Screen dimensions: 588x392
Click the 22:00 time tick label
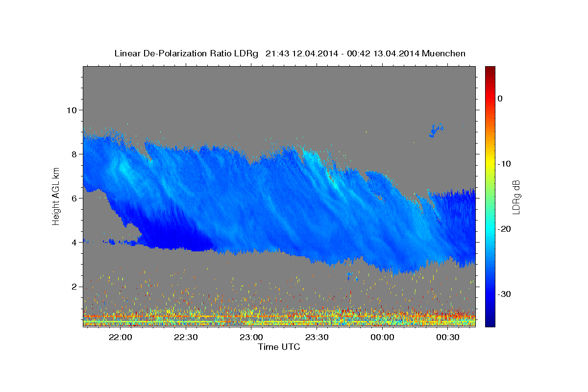(120, 338)
